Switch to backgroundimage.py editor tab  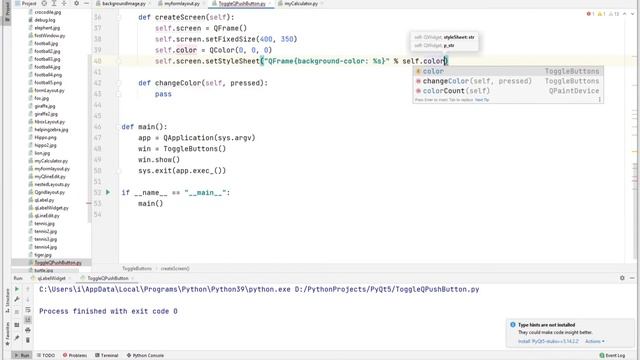point(123,4)
